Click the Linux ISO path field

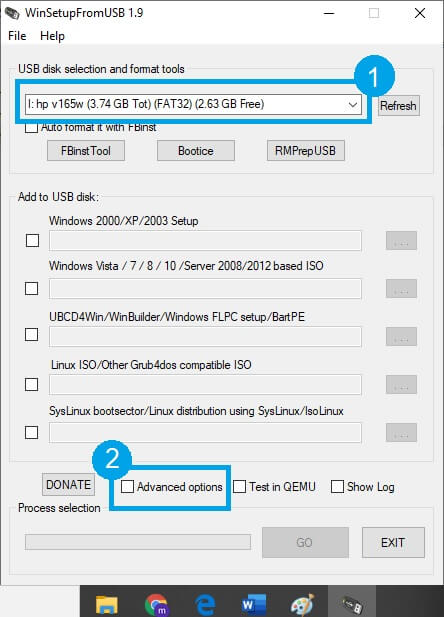pos(205,384)
